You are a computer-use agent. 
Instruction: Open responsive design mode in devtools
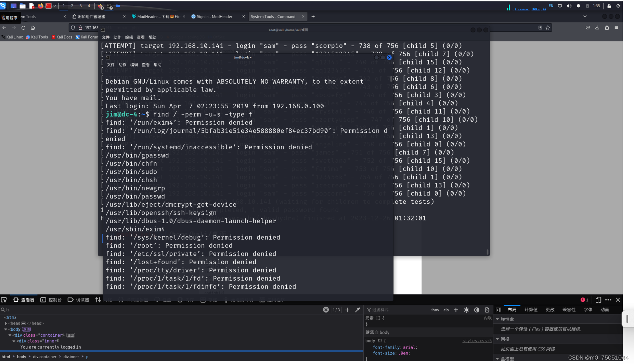(598, 300)
